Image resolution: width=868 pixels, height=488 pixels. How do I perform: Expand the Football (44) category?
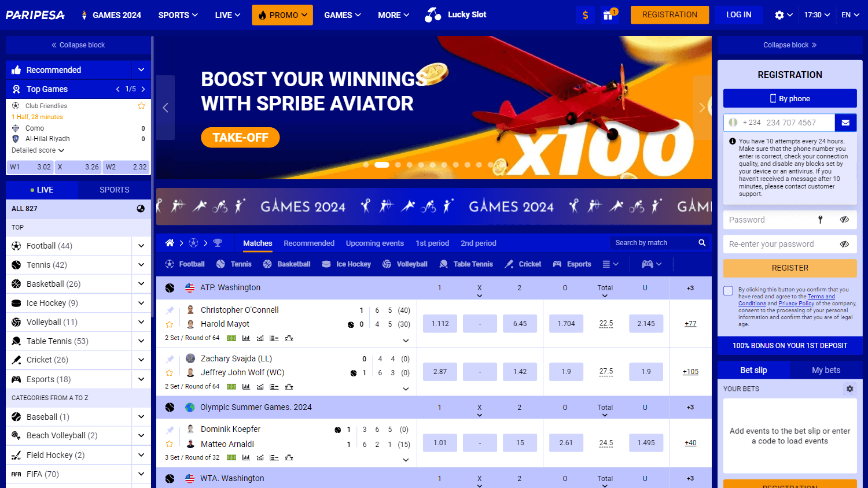coord(141,246)
